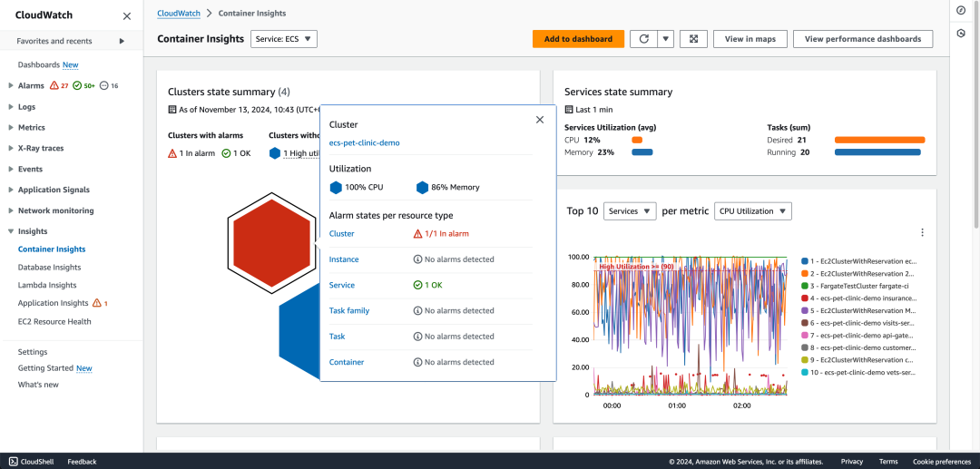The height and width of the screenshot is (469, 980).
Task: Open the refresh interval dropdown arrow
Action: [x=666, y=39]
